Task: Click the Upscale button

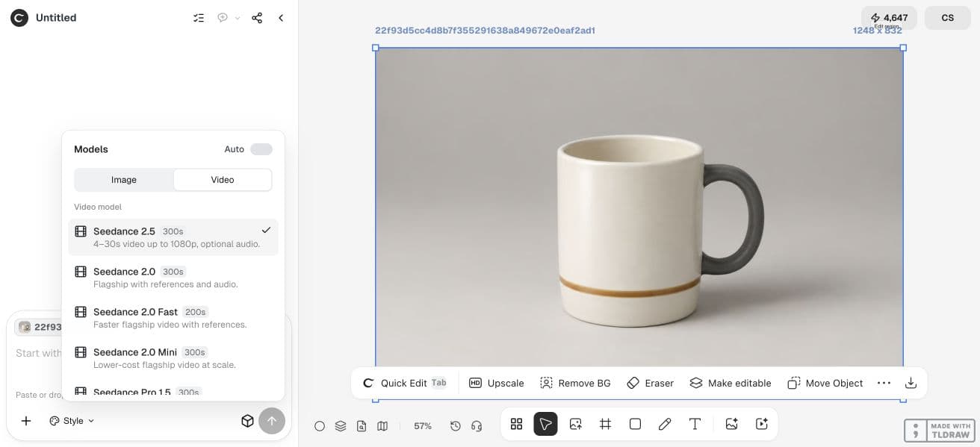Action: 497,383
